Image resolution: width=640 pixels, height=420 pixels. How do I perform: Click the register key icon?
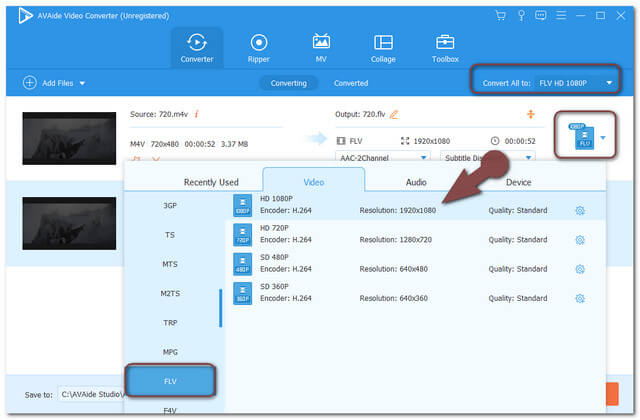tap(521, 16)
